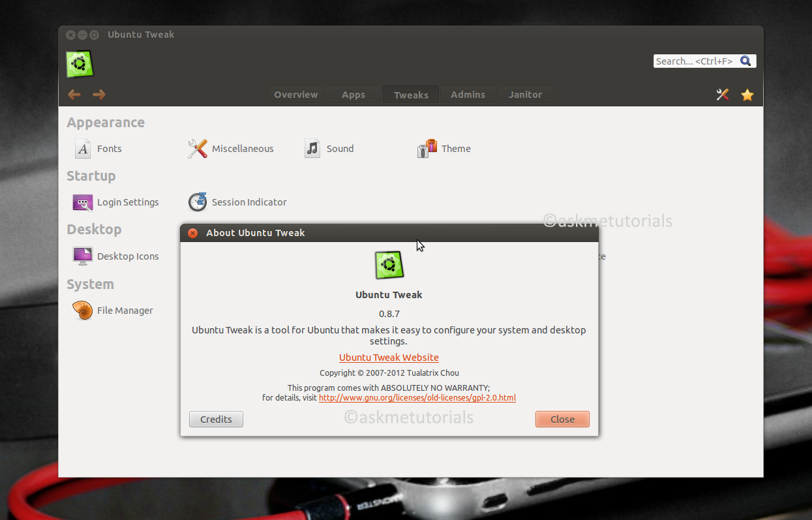Click the version number 0.8.7
The width and height of the screenshot is (812, 520).
click(389, 314)
